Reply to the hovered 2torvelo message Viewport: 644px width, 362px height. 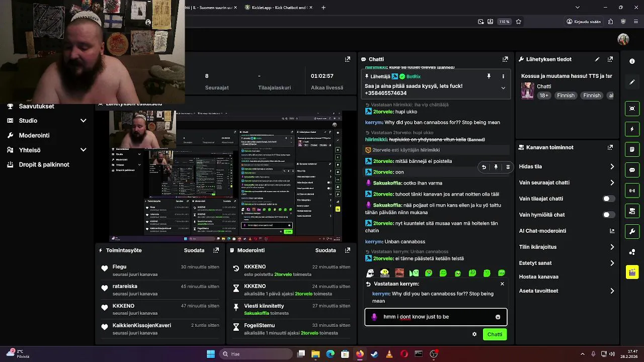(484, 167)
